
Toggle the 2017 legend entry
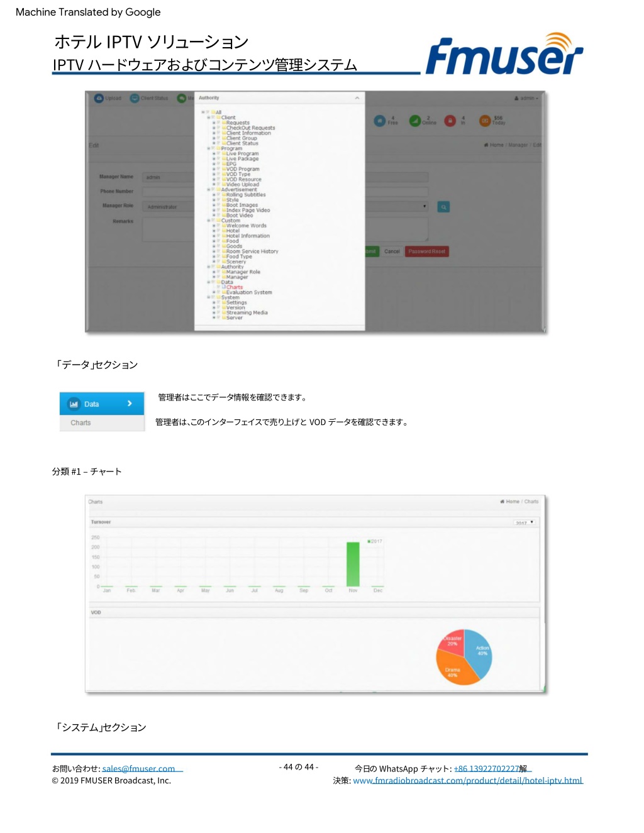375,541
